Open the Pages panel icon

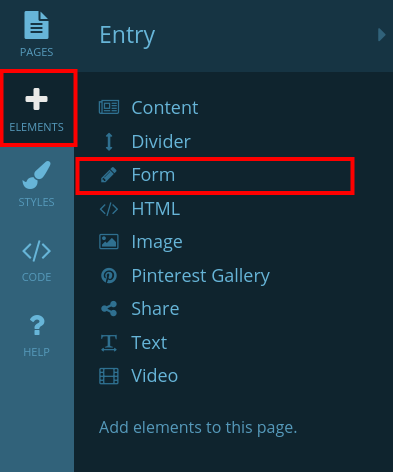36,25
